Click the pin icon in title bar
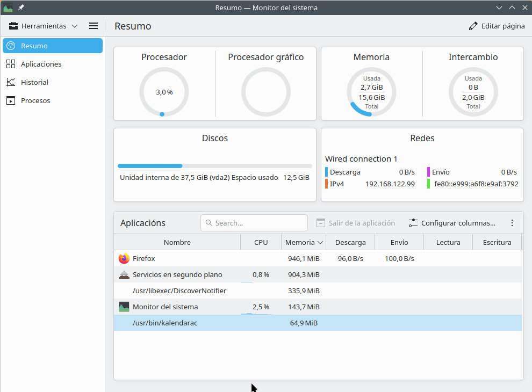The image size is (532, 392). (21, 8)
